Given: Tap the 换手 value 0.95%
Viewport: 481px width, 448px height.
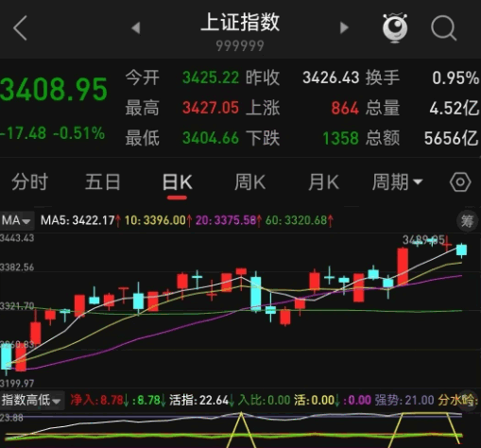Looking at the screenshot, I should coord(455,78).
